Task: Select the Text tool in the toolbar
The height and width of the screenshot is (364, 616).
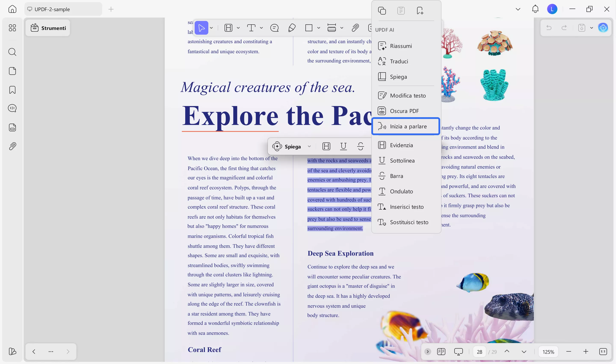Action: (251, 28)
